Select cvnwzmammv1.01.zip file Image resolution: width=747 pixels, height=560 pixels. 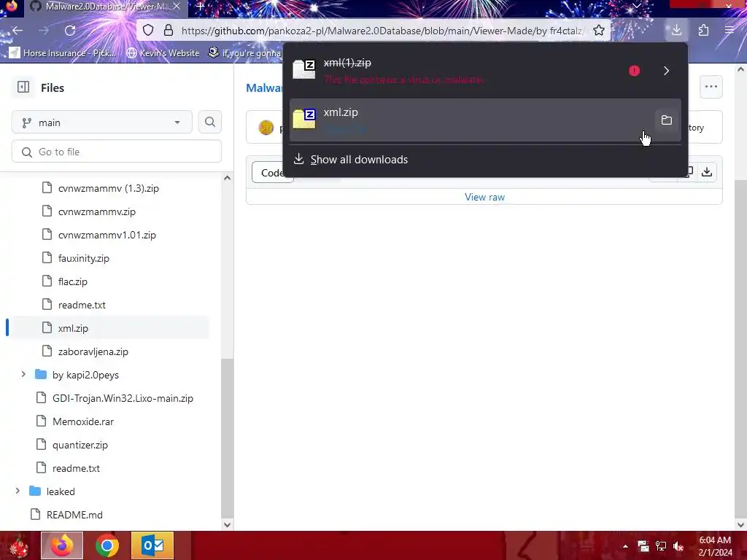click(x=107, y=235)
